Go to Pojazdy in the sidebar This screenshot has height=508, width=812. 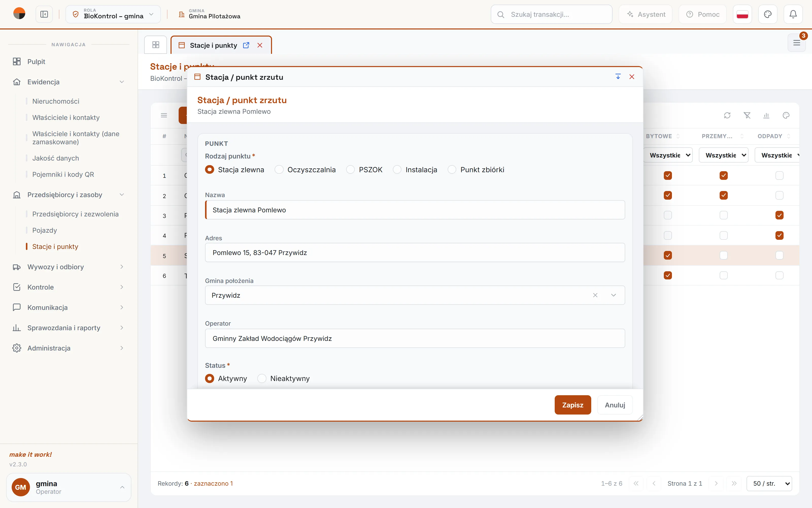[45, 230]
